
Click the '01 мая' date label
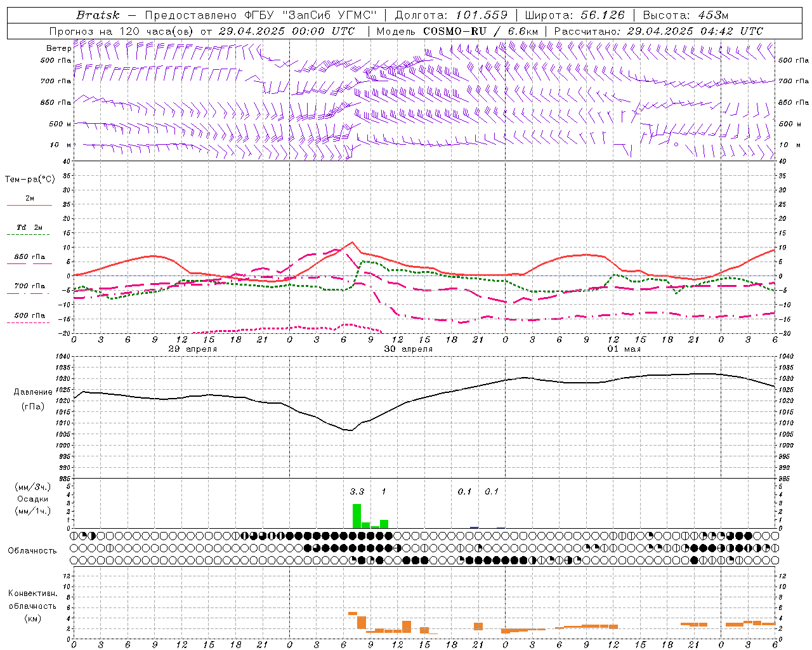tap(624, 349)
